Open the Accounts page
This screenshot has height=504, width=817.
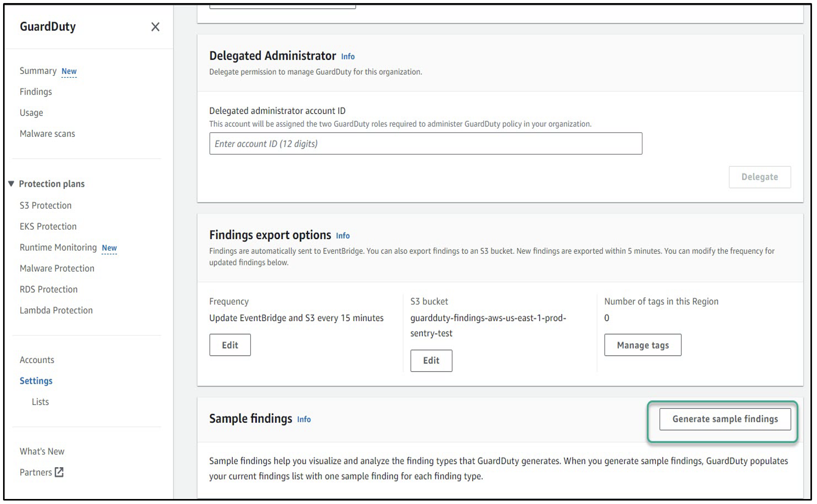[x=37, y=360]
